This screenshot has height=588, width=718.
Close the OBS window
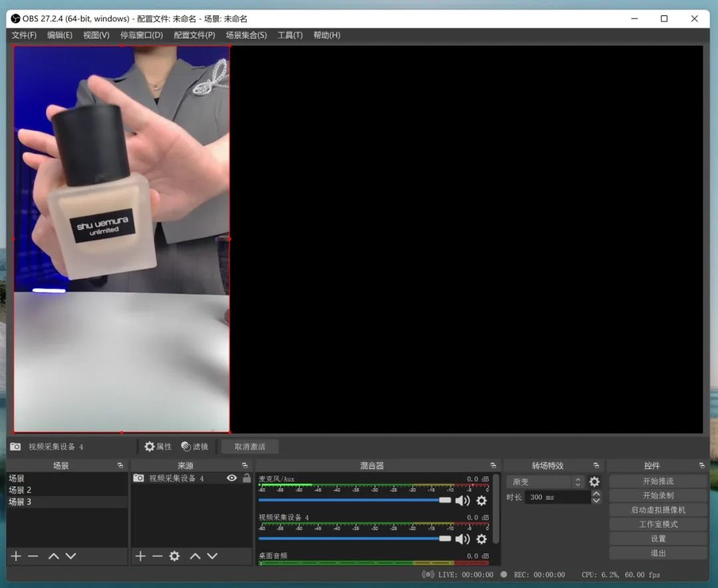click(x=694, y=19)
